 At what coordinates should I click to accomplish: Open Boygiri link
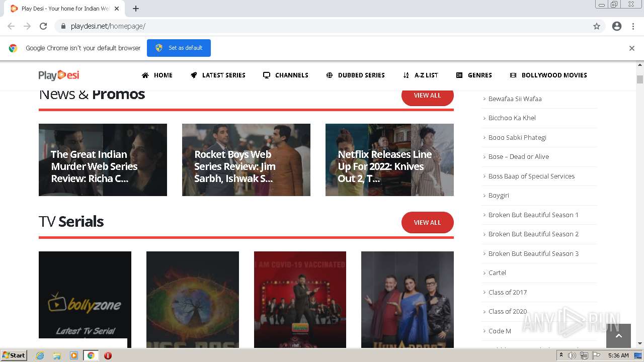pyautogui.click(x=499, y=195)
